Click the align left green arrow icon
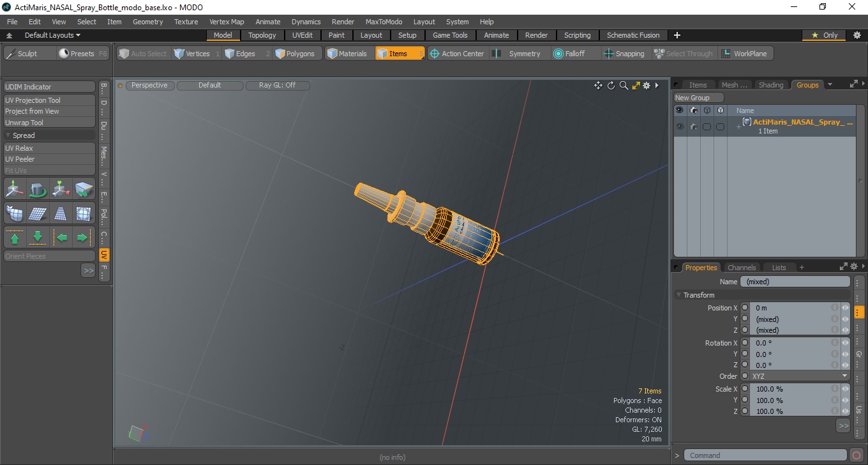868x465 pixels. point(61,238)
